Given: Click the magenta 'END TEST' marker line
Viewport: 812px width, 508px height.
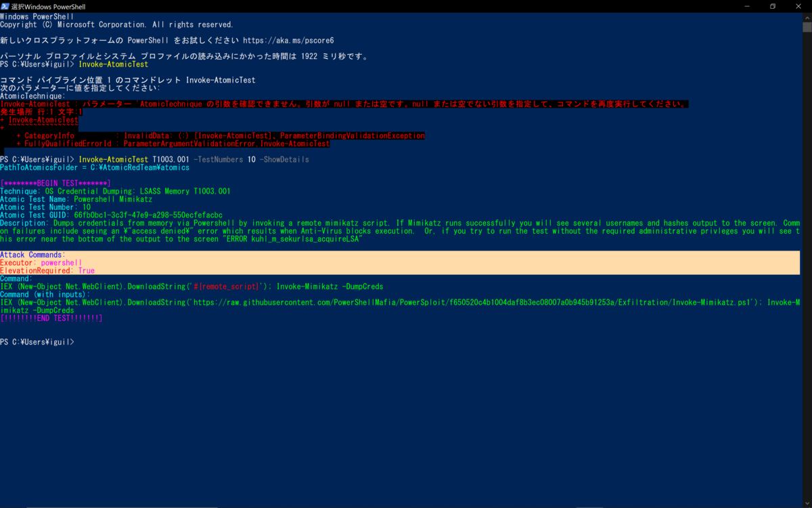Looking at the screenshot, I should (x=51, y=318).
